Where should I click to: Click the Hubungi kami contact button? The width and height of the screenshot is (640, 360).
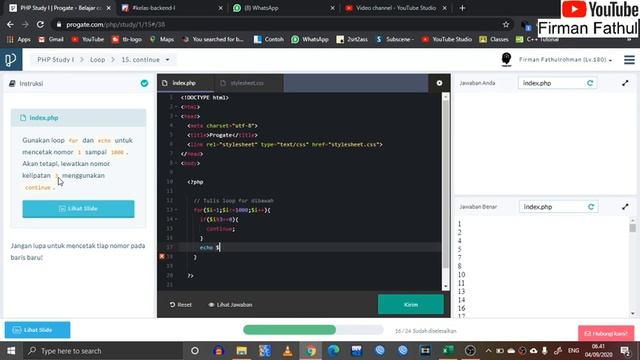606,333
